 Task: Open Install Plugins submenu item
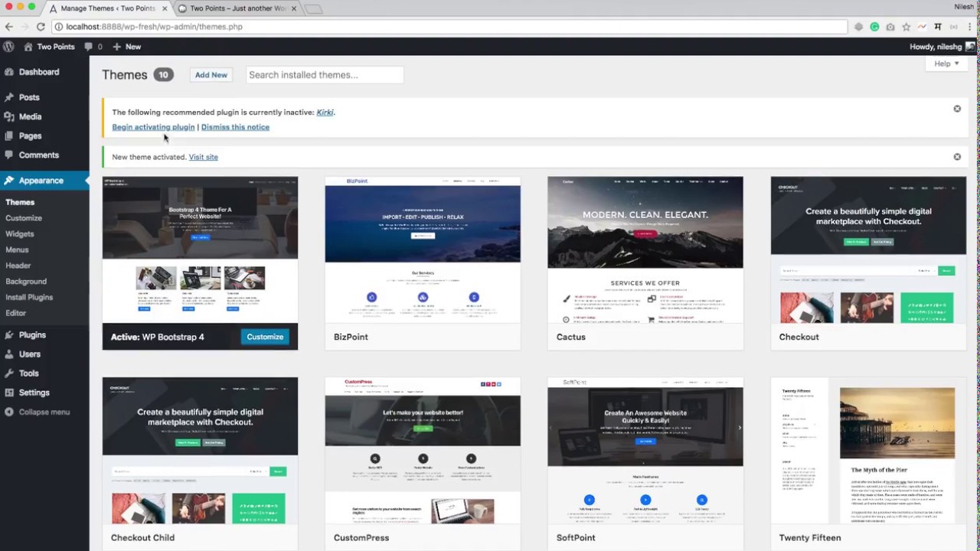click(29, 297)
